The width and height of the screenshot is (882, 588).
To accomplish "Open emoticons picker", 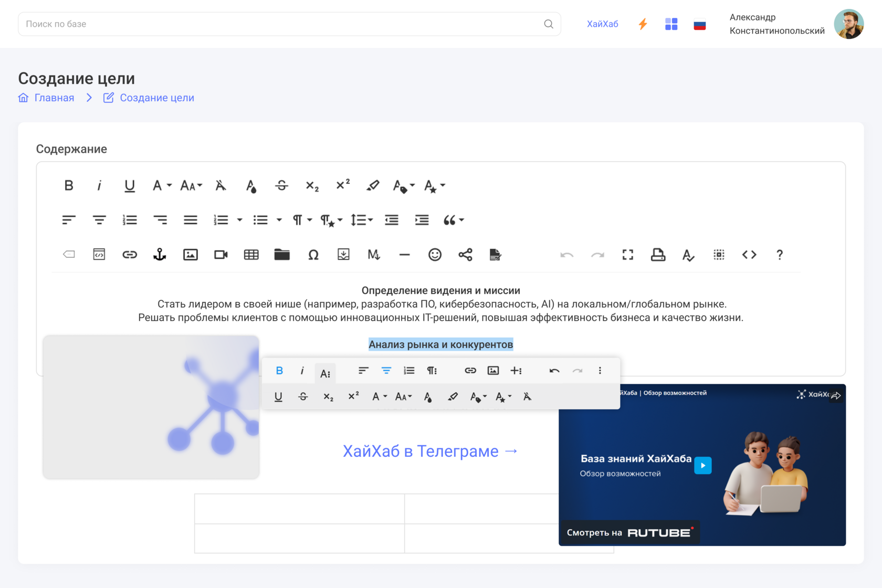I will coord(435,255).
